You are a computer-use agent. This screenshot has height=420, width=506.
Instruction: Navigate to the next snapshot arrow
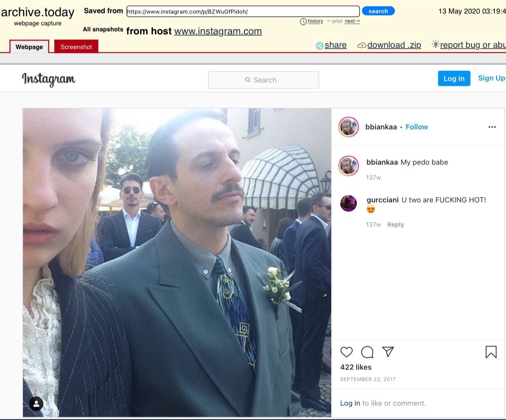click(x=352, y=21)
